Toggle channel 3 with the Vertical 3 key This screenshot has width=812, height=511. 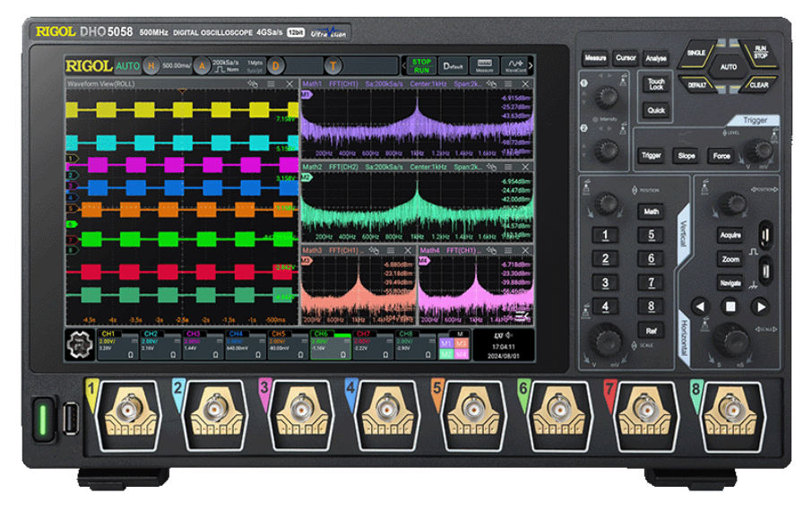point(605,283)
